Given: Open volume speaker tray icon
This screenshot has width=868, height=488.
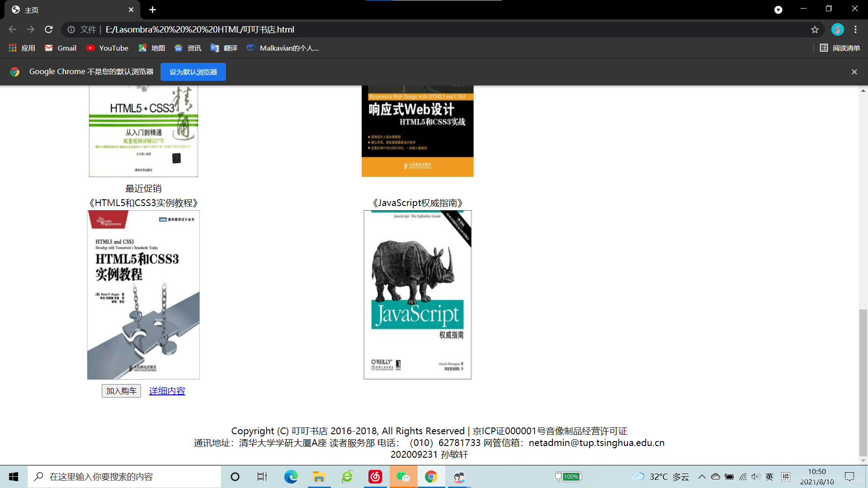Looking at the screenshot, I should (756, 477).
